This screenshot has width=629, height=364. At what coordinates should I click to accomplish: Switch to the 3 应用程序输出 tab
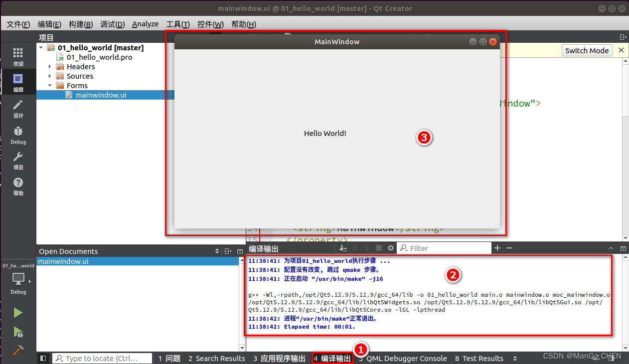coord(279,358)
